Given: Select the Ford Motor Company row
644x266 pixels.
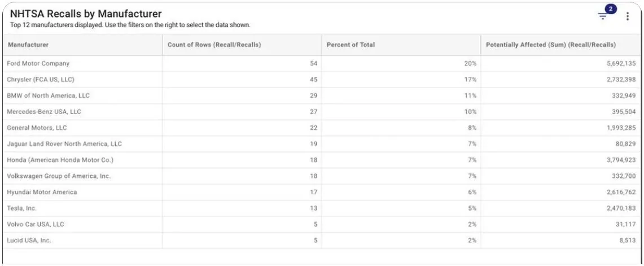Looking at the screenshot, I should coord(38,63).
